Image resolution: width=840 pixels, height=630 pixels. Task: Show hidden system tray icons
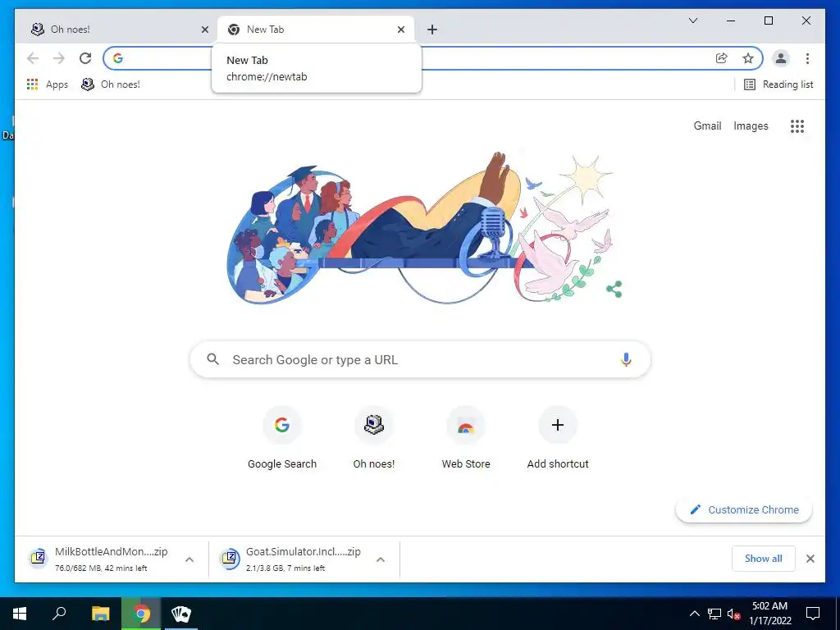coord(694,614)
